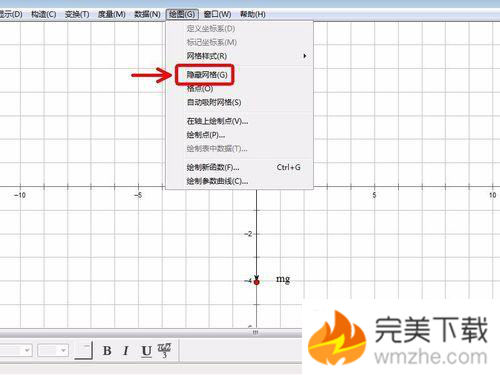Click the horizontal scrollbar grip handle
The height and width of the screenshot is (375, 500).
click(255, 332)
